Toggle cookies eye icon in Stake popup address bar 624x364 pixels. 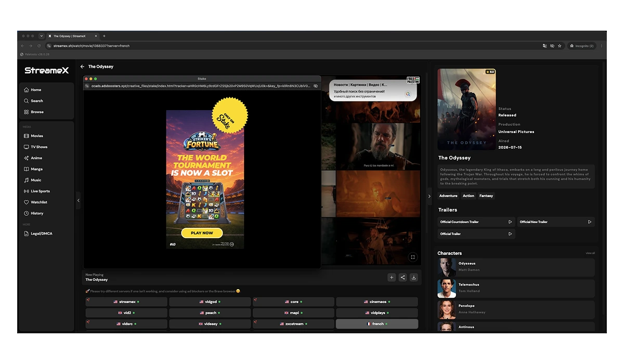pyautogui.click(x=316, y=86)
